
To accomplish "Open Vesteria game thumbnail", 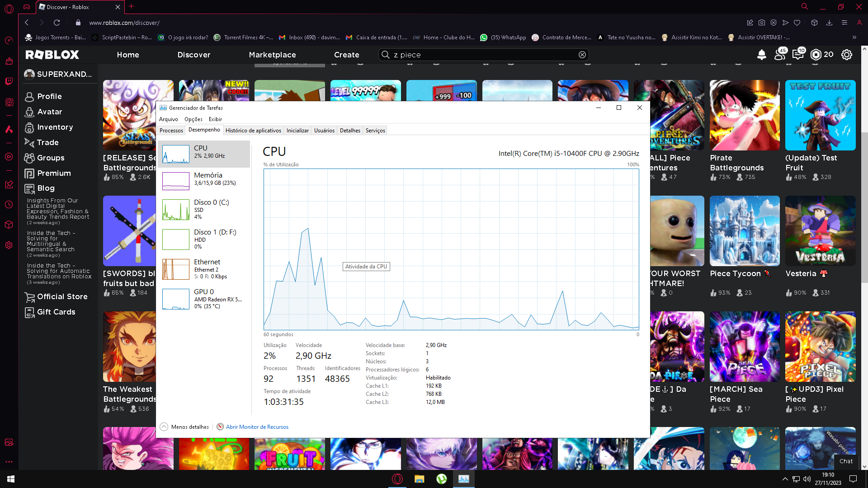I will click(820, 231).
